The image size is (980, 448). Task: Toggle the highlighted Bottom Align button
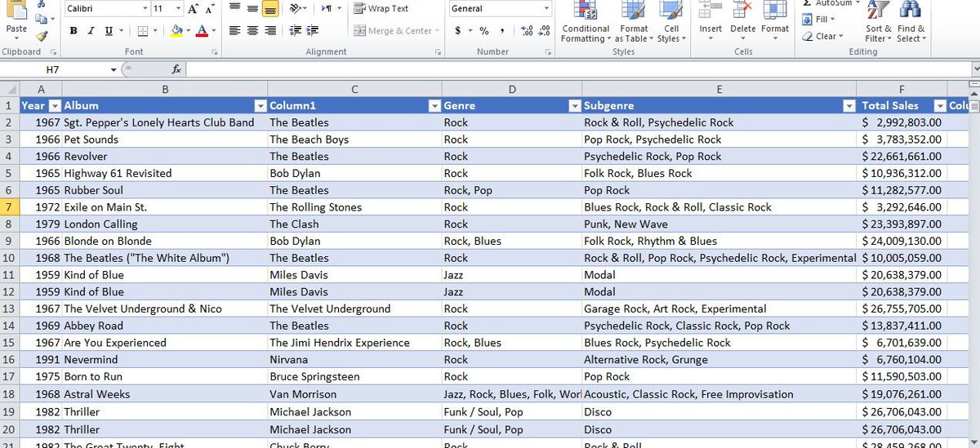coord(270,8)
